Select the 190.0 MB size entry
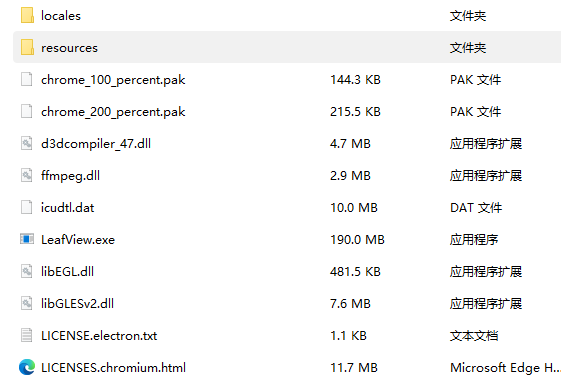561x376 pixels. click(x=357, y=239)
